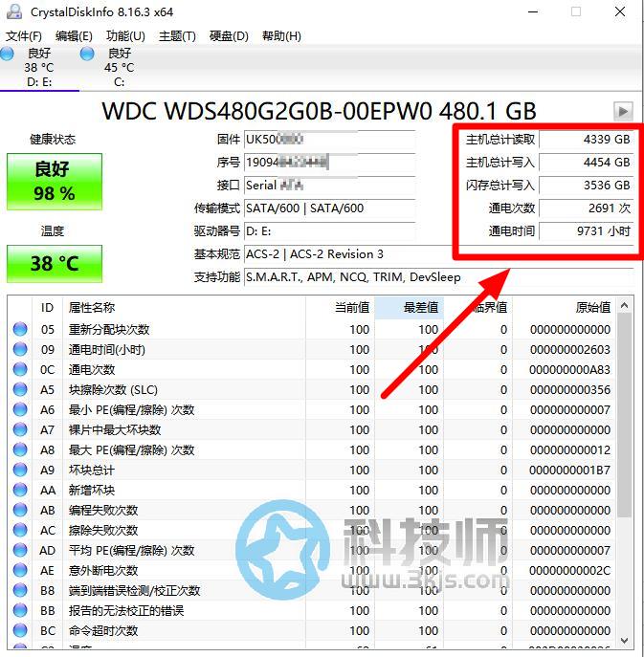
Task: Click the disk model title WDC WDS480G2G0B
Action: point(319,112)
